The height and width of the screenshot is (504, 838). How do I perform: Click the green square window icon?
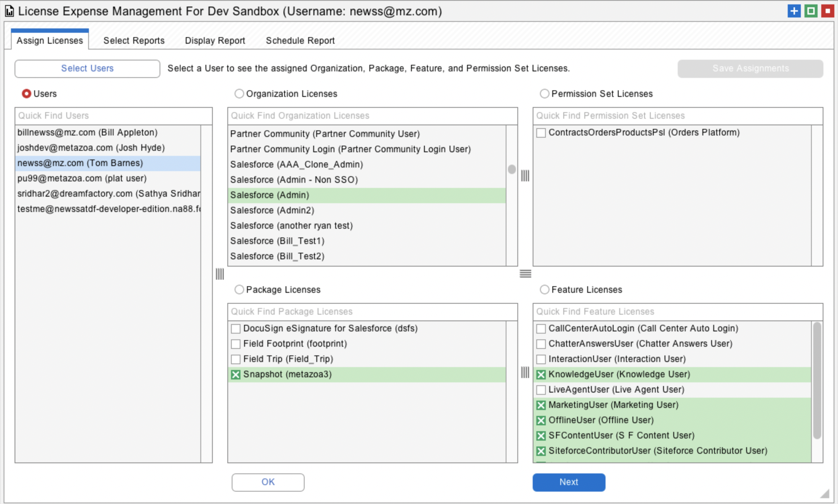(x=811, y=11)
